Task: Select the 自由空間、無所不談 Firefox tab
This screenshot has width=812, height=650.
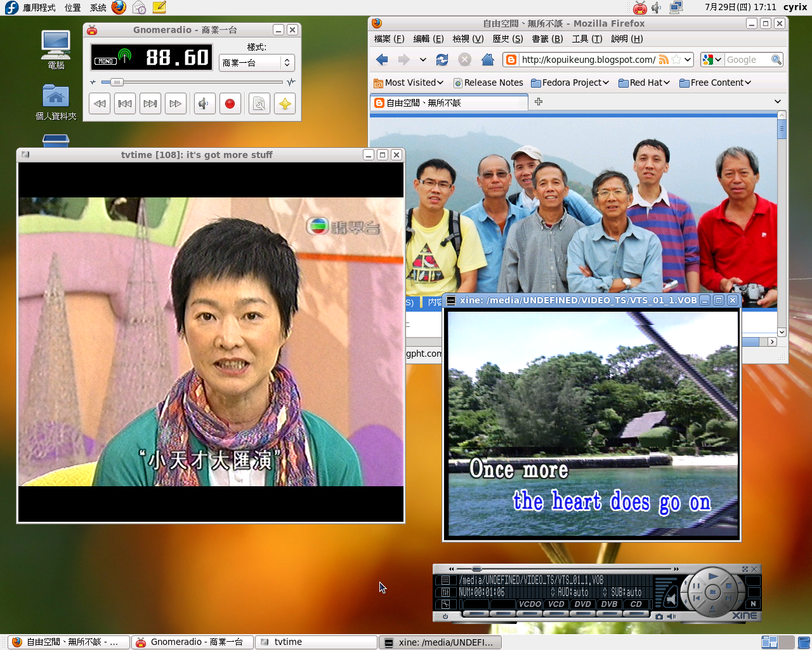Action: (x=449, y=103)
